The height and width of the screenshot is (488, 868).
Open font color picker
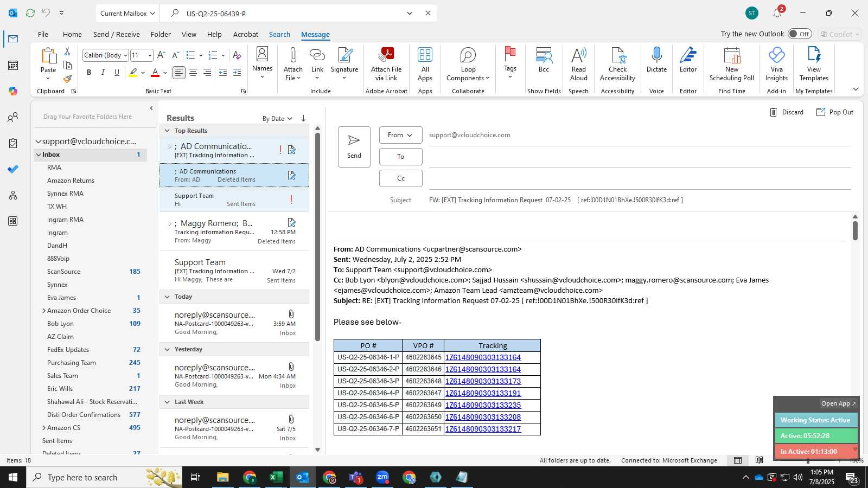165,73
